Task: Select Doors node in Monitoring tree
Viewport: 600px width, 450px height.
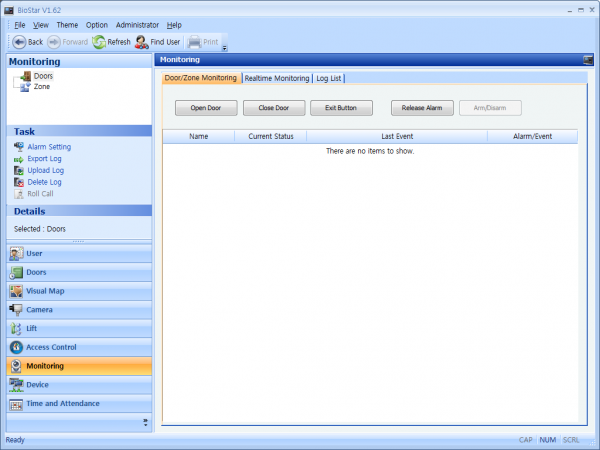Action: 43,76
